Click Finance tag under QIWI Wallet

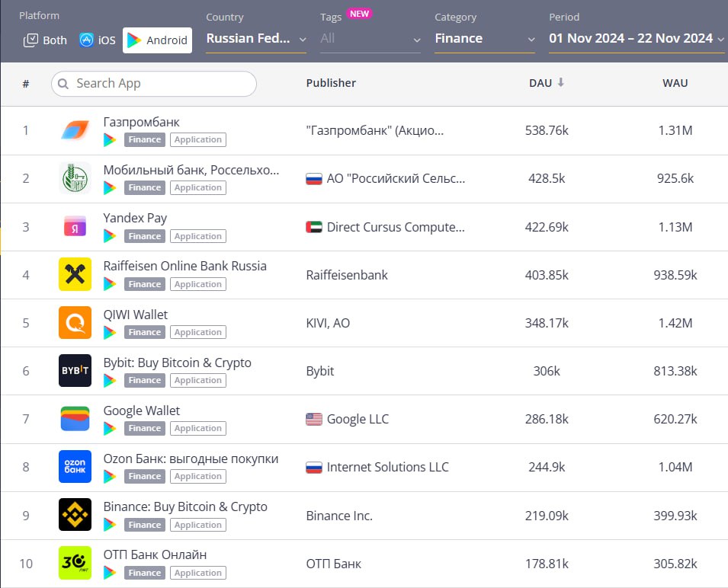point(145,332)
